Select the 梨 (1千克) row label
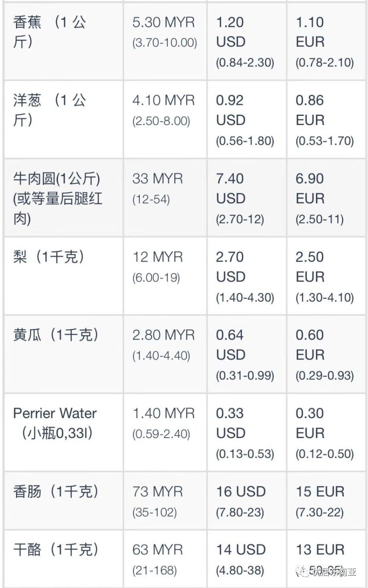The width and height of the screenshot is (368, 588). coord(49,257)
